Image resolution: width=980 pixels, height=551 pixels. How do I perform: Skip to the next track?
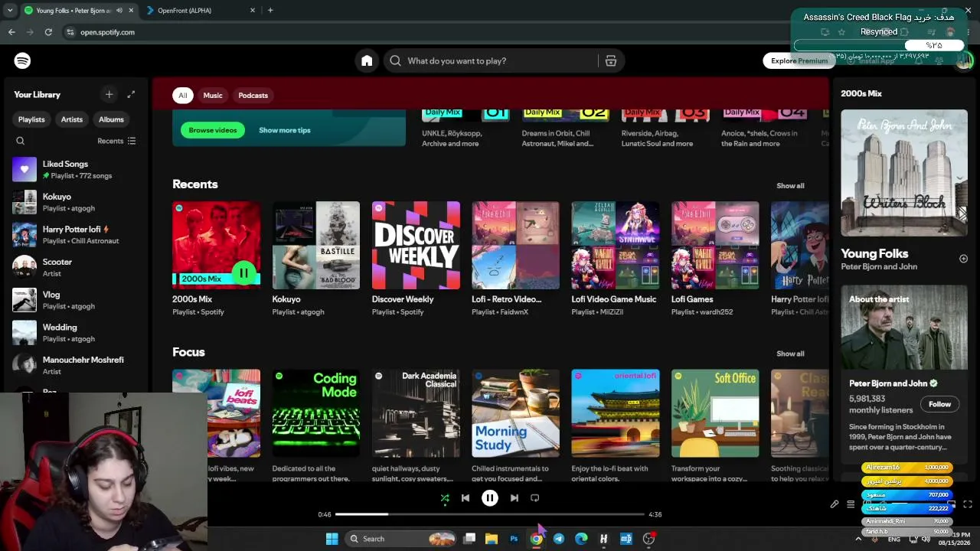click(x=514, y=498)
